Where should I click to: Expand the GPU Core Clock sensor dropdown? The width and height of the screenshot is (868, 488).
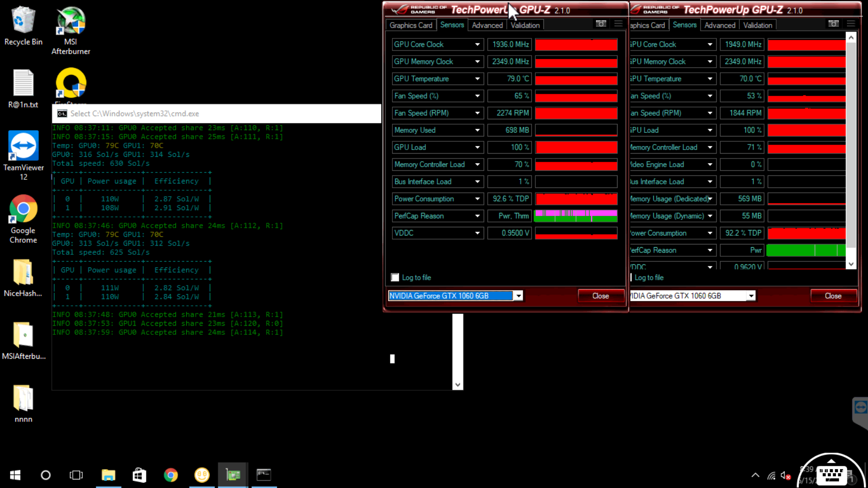click(477, 44)
